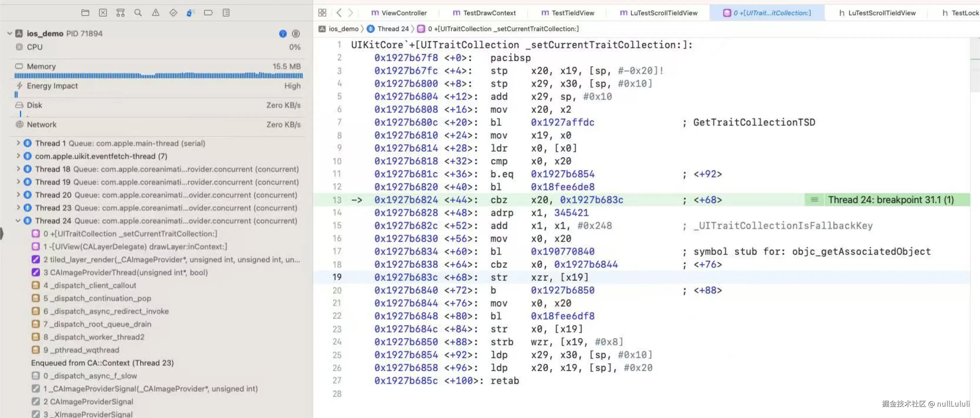Collapse the ios_demo process disclosure arrow
The image size is (980, 418).
tap(10, 34)
